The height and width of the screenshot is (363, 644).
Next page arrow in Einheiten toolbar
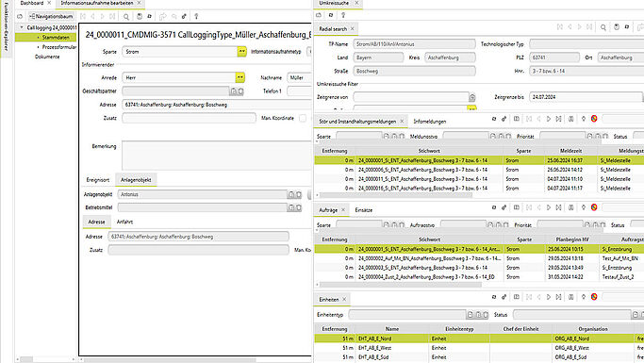549,297
